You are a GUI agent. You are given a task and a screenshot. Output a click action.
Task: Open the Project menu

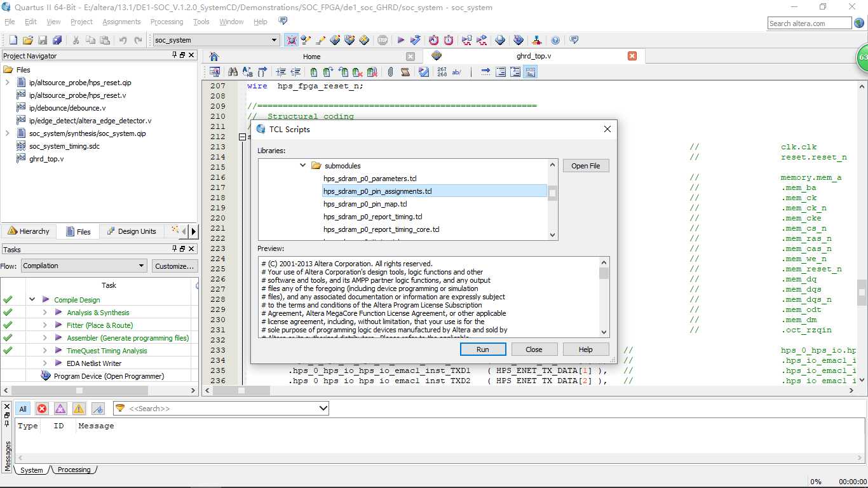[81, 22]
